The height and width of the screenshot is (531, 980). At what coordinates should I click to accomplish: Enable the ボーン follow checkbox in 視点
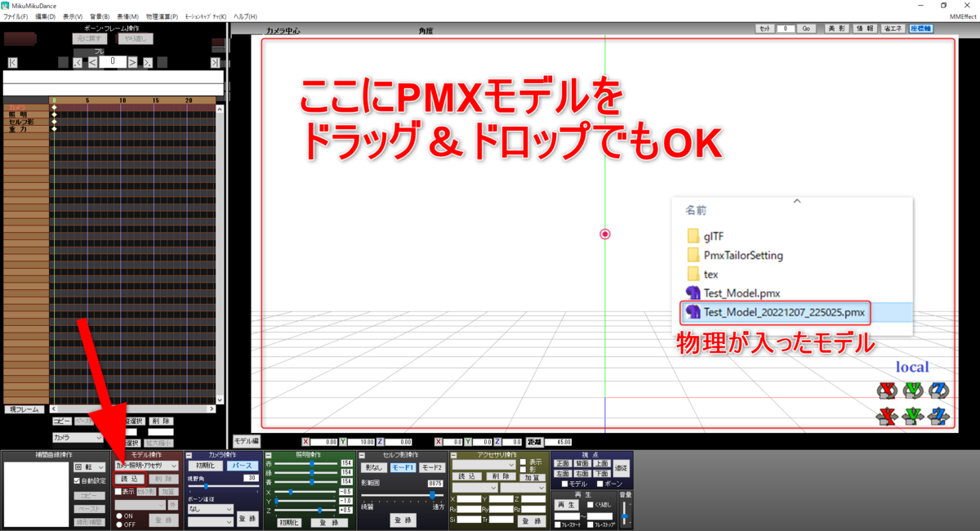(x=599, y=484)
